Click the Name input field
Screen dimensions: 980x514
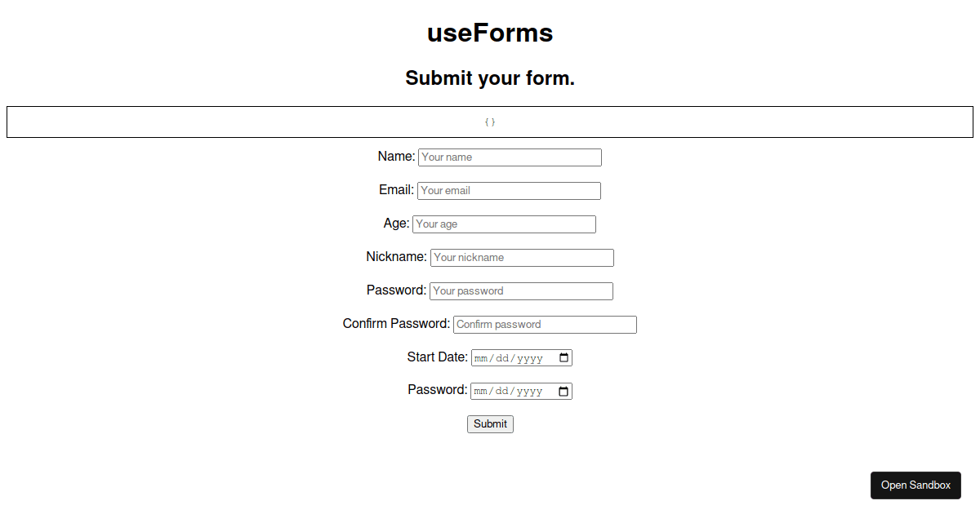click(x=510, y=157)
